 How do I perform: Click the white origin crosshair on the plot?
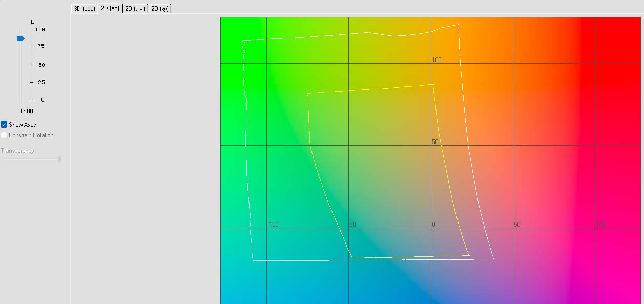(431, 228)
